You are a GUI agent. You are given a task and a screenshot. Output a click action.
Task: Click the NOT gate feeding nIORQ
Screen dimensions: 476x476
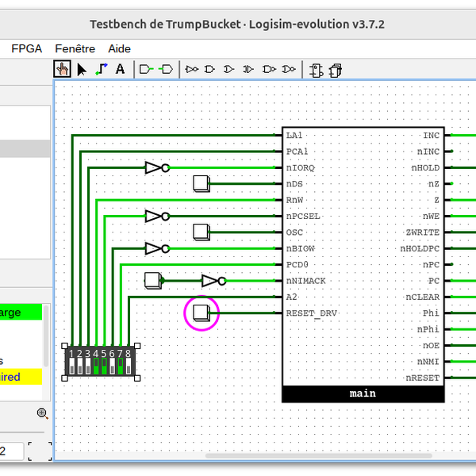[x=157, y=167]
